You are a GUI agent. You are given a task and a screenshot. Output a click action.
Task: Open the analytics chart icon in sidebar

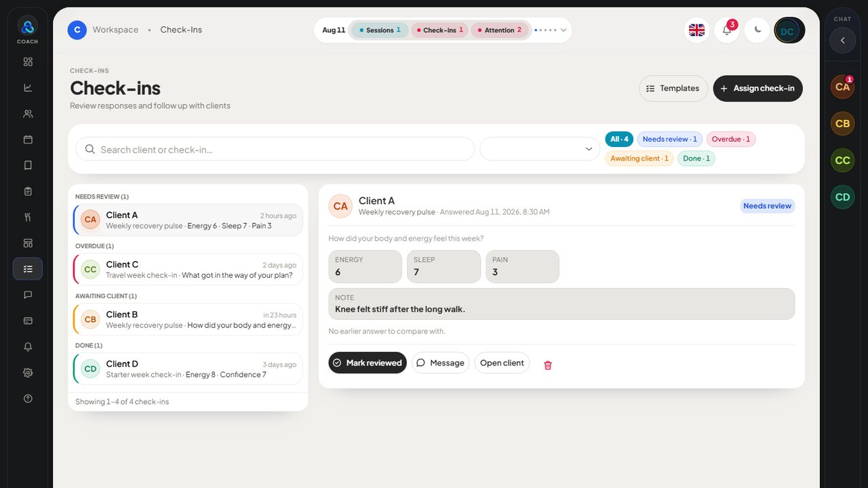coord(28,87)
